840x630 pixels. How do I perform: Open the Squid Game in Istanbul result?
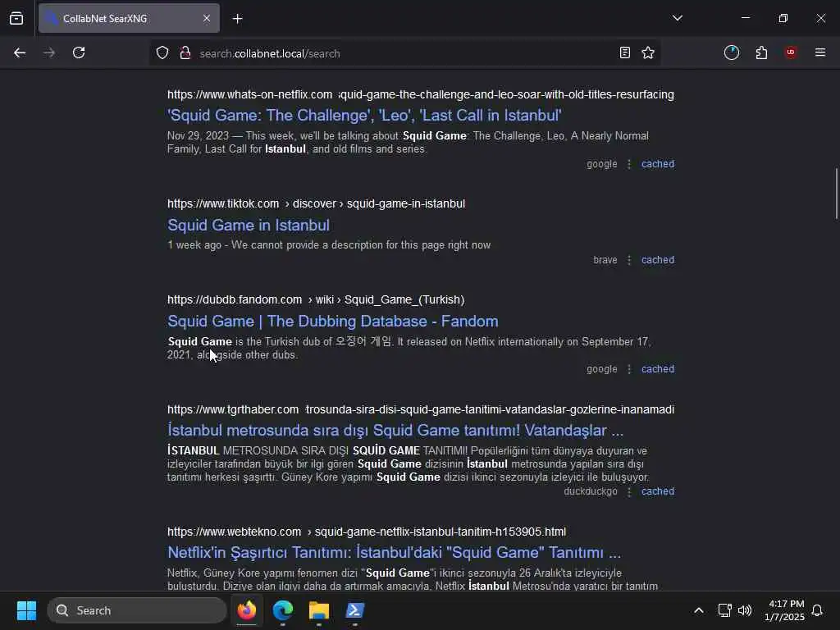[249, 225]
